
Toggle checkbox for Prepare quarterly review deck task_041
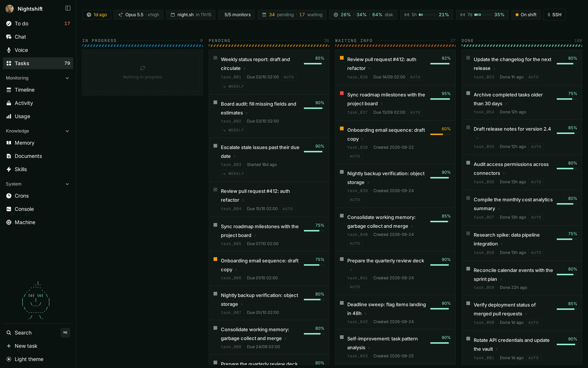click(x=342, y=259)
